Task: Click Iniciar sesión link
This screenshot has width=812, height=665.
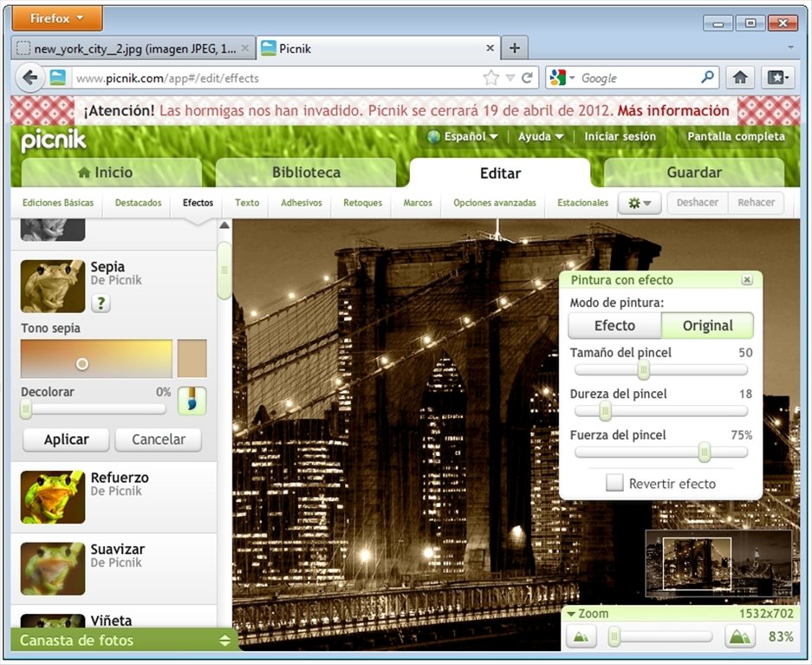Action: 620,137
